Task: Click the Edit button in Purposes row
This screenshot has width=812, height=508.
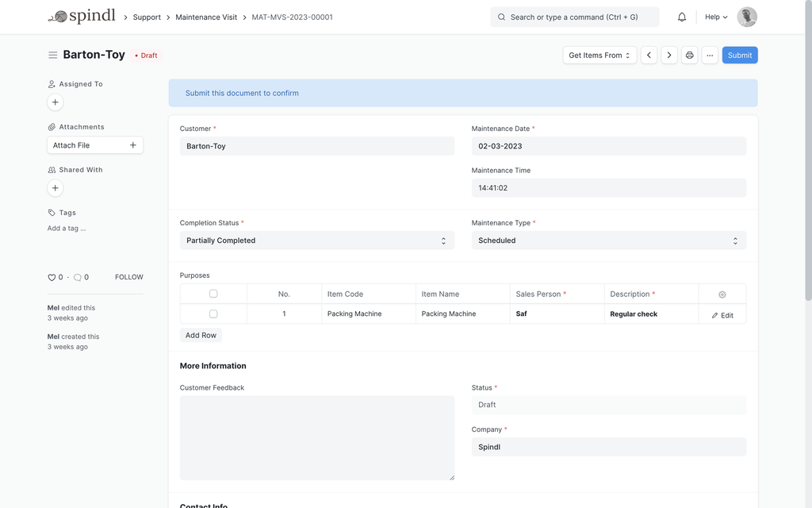Action: (x=722, y=315)
